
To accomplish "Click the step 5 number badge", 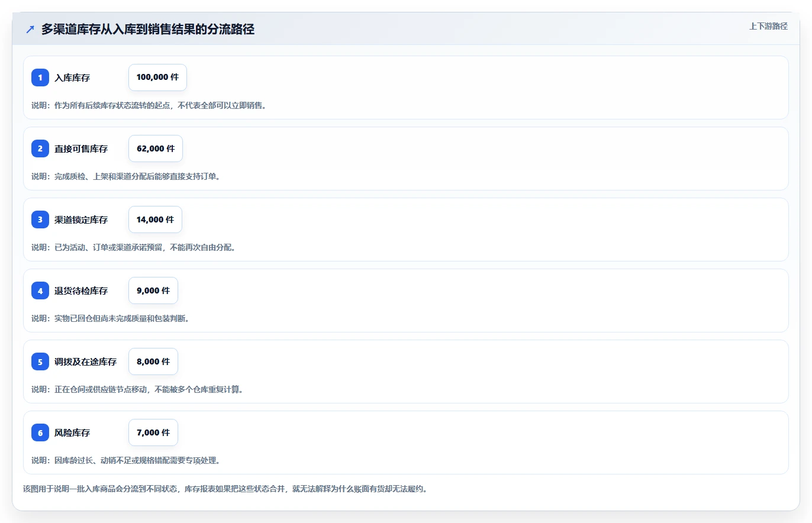I will click(x=40, y=361).
